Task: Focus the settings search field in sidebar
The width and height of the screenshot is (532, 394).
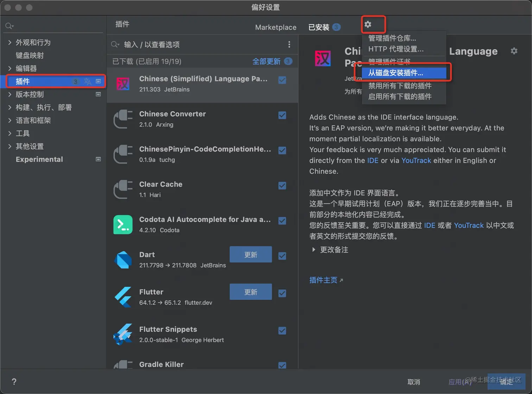Action: coord(54,26)
